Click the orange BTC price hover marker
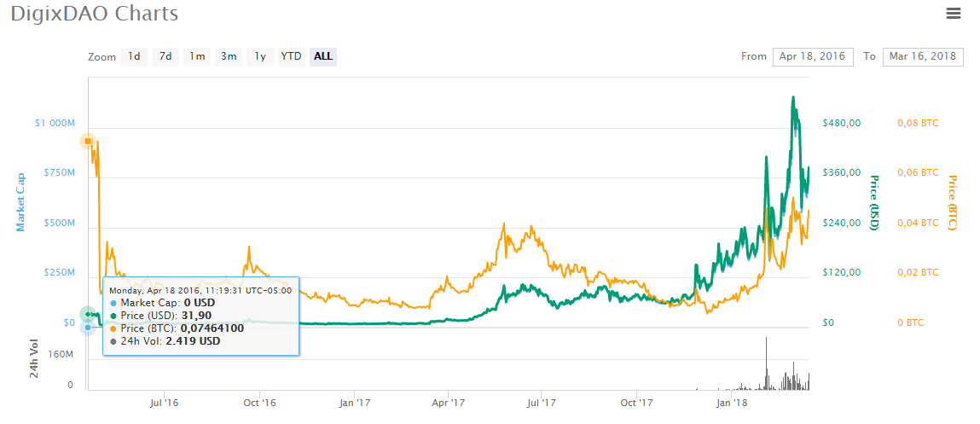The height and width of the screenshot is (424, 980). pyautogui.click(x=88, y=141)
